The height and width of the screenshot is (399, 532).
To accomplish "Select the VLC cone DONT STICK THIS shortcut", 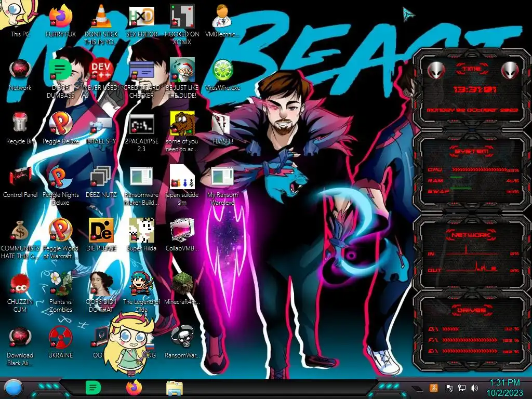I will pos(101,24).
